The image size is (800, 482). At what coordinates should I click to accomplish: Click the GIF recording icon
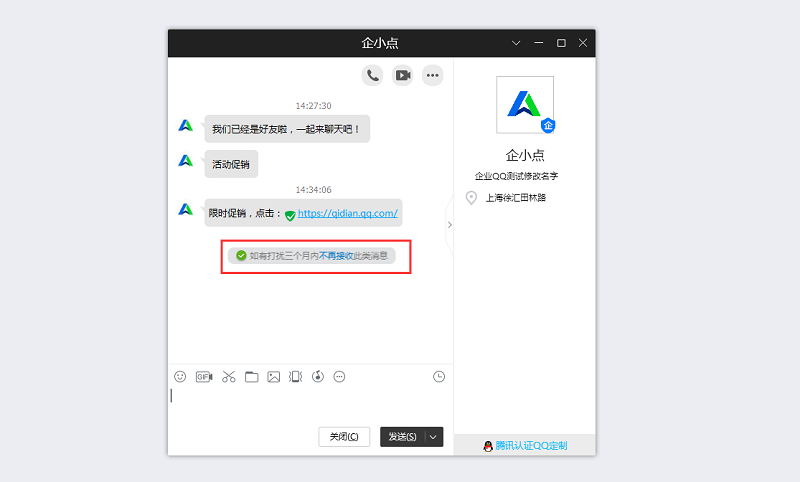click(204, 376)
